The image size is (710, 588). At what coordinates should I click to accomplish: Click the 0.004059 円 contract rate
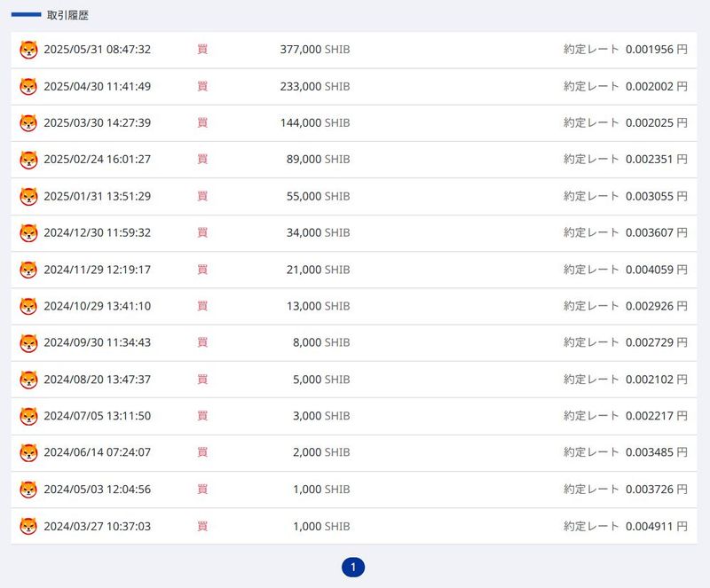tap(656, 270)
